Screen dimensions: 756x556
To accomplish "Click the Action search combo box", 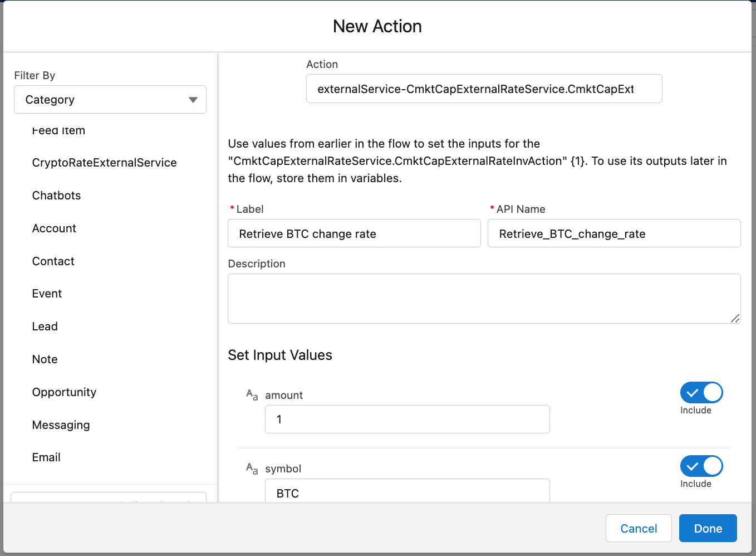I will tap(484, 89).
